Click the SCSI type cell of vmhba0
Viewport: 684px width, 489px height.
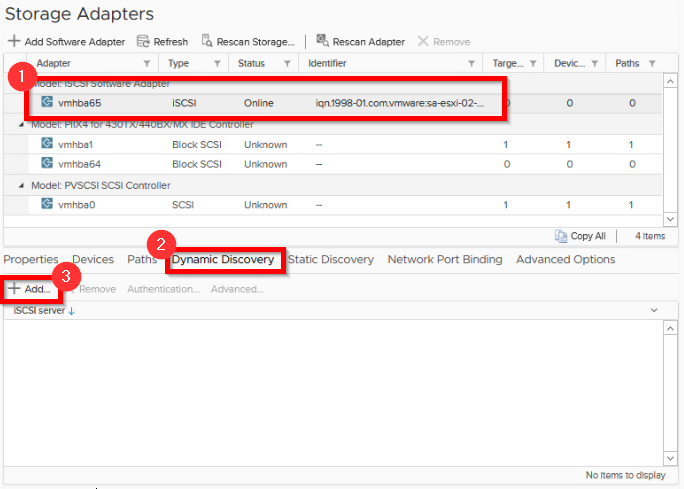click(x=183, y=205)
